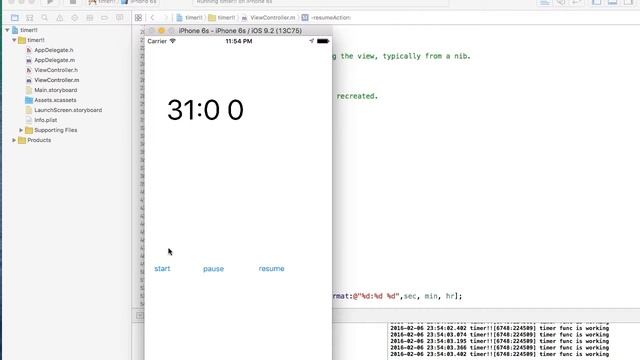Screen dimensions: 640x360
Task: Tap the resume button in simulator
Action: pos(271,269)
